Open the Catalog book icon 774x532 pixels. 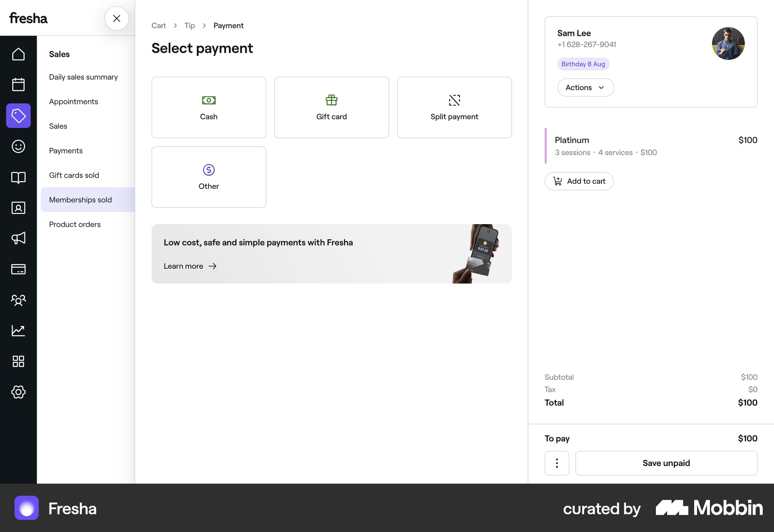tap(18, 177)
